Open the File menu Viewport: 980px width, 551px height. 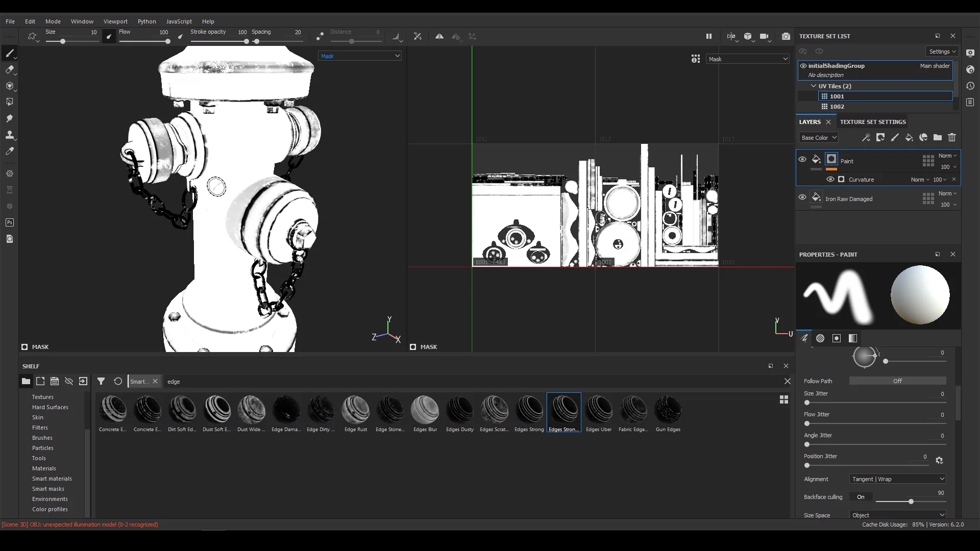(x=10, y=21)
